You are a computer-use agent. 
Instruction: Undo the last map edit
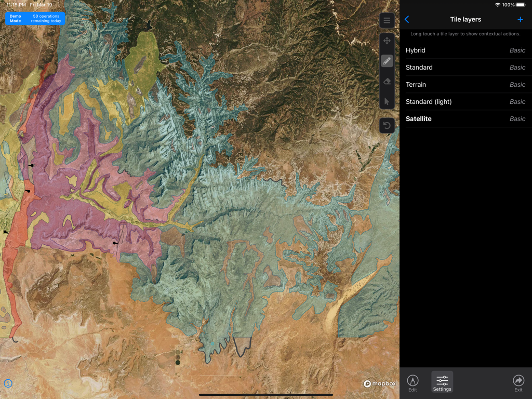point(386,125)
